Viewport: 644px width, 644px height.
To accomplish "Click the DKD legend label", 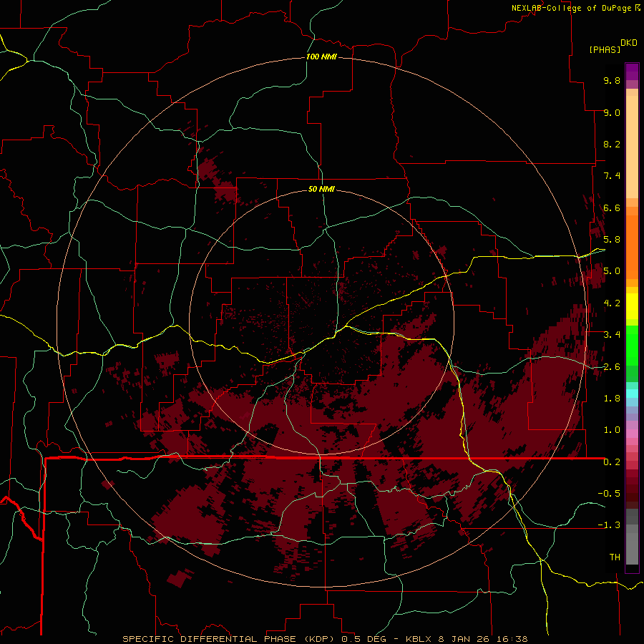I will [x=629, y=43].
